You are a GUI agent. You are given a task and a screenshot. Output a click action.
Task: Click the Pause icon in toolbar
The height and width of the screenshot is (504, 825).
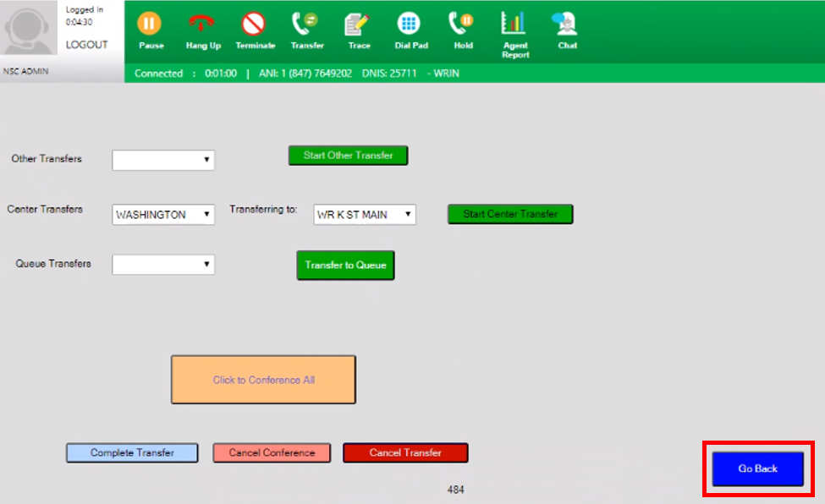point(150,24)
